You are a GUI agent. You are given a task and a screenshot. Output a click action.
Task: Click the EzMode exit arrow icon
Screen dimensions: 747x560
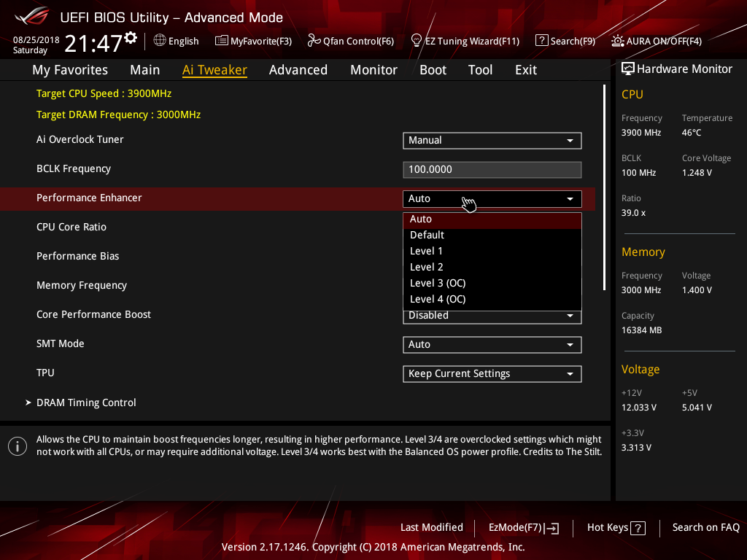[x=551, y=528]
